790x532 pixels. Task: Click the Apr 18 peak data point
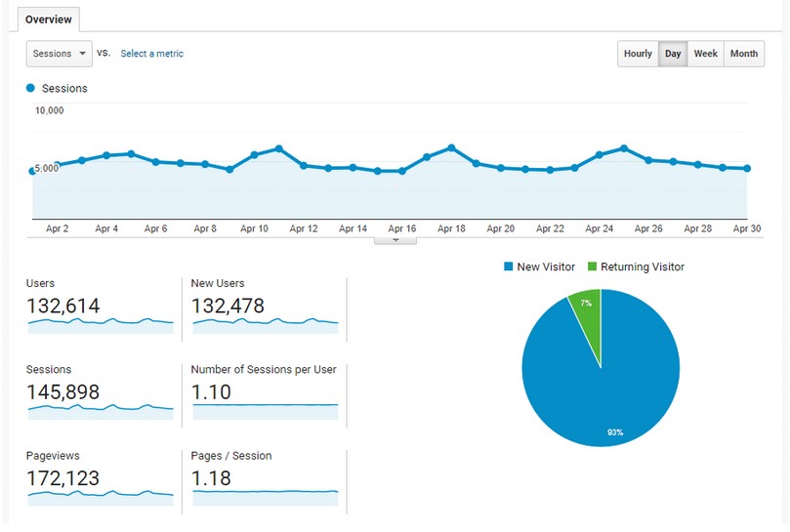[451, 148]
